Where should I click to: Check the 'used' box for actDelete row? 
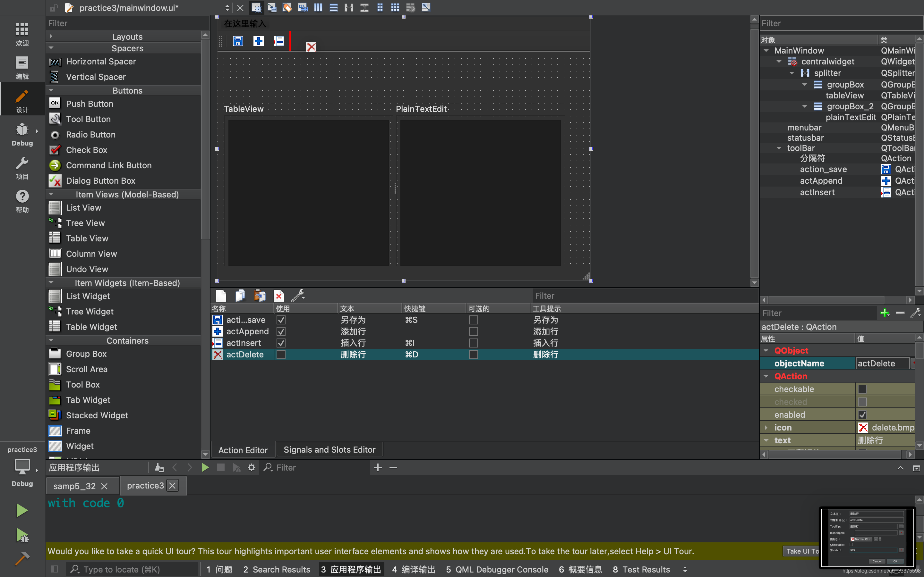pos(281,355)
